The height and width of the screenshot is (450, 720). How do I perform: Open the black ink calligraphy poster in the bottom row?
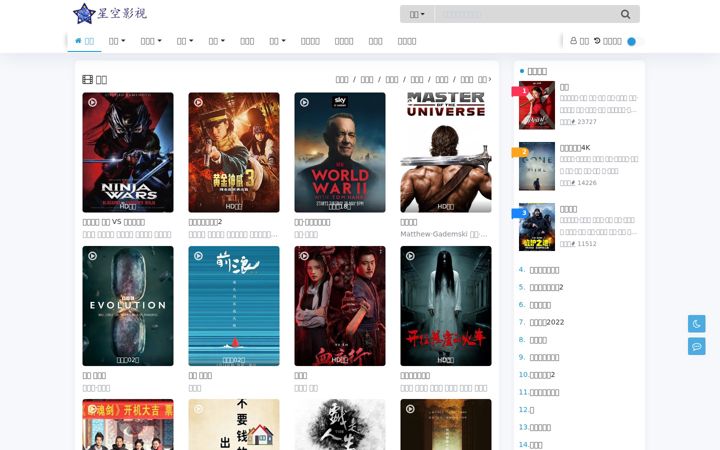(x=340, y=424)
